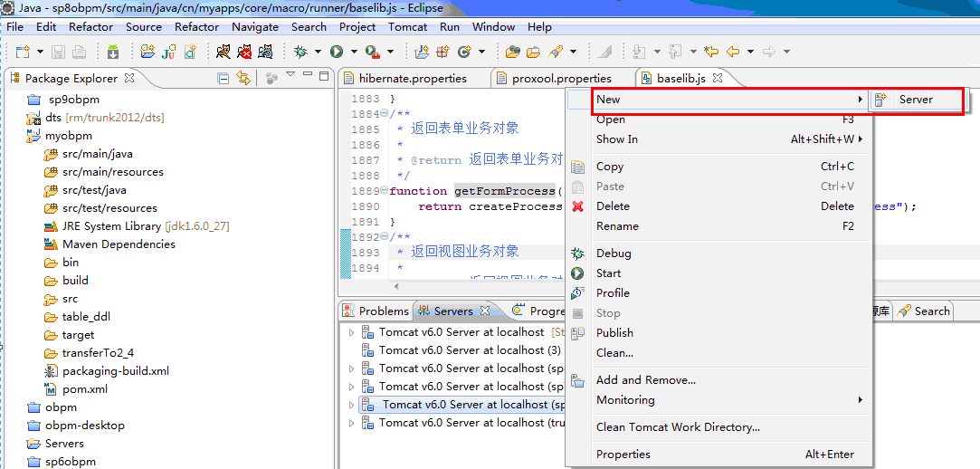Select the transferTo2_4 folder

(90, 353)
